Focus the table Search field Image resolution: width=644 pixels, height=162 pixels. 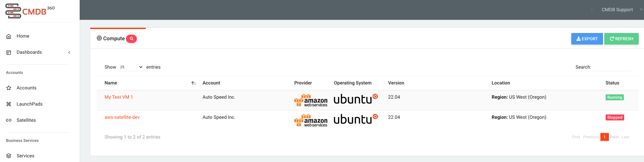[612, 67]
